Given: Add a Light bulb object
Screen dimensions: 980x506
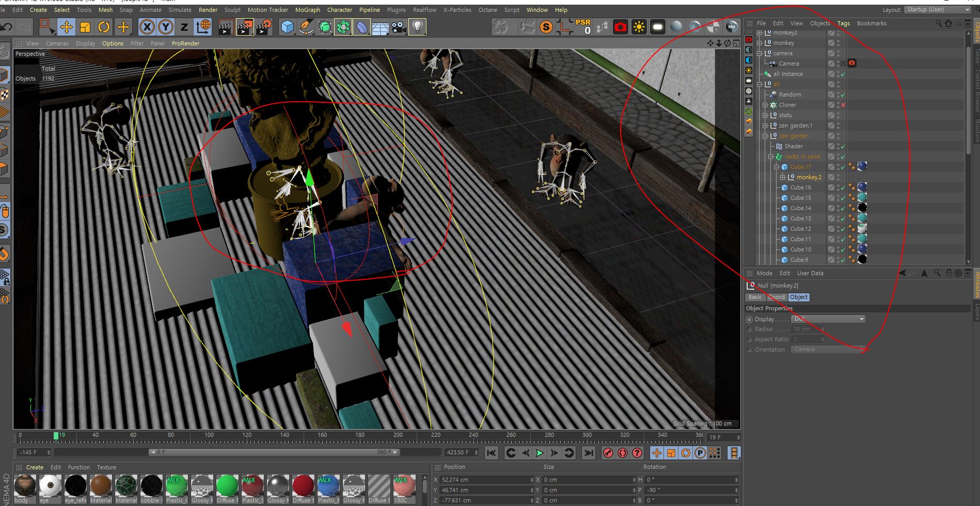Looking at the screenshot, I should pyautogui.click(x=417, y=27).
